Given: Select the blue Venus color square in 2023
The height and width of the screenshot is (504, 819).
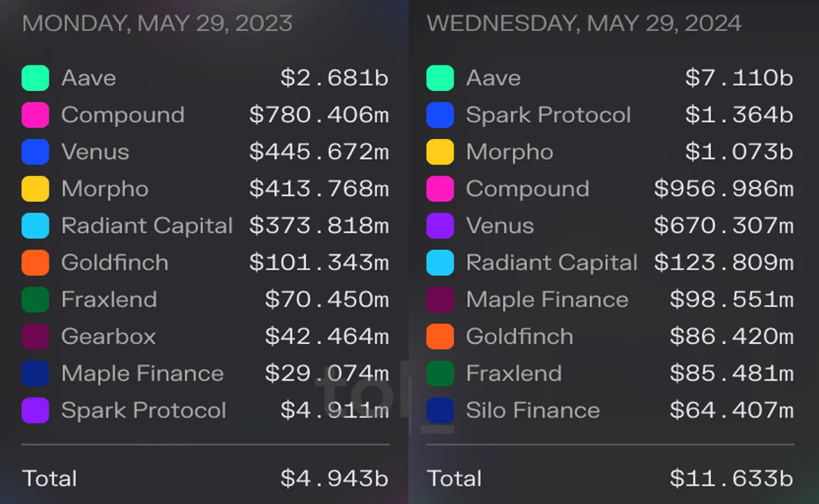Looking at the screenshot, I should tap(35, 152).
